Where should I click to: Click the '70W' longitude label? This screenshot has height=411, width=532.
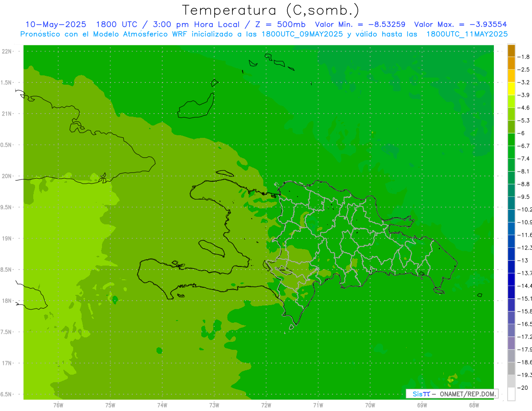[370, 405]
